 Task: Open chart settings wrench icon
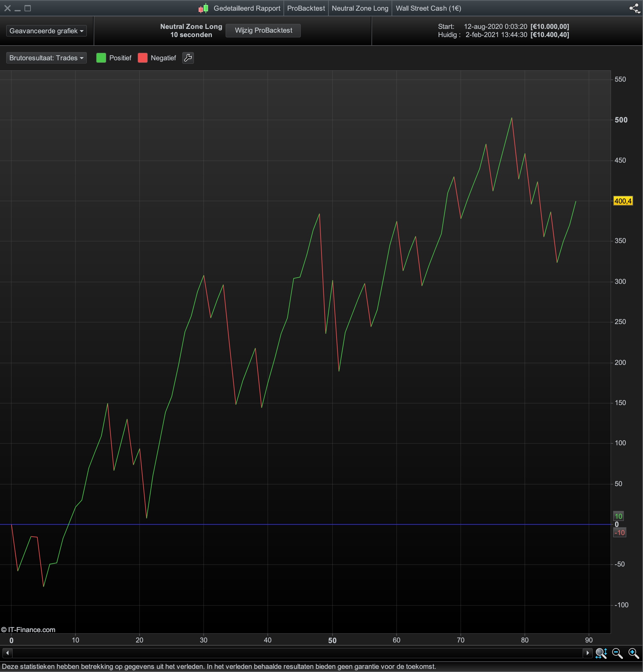(x=188, y=58)
